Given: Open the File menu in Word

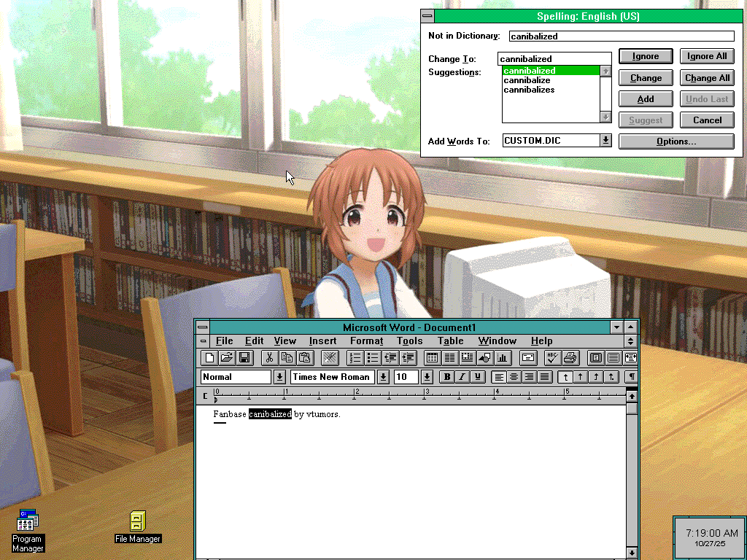Looking at the screenshot, I should [225, 341].
